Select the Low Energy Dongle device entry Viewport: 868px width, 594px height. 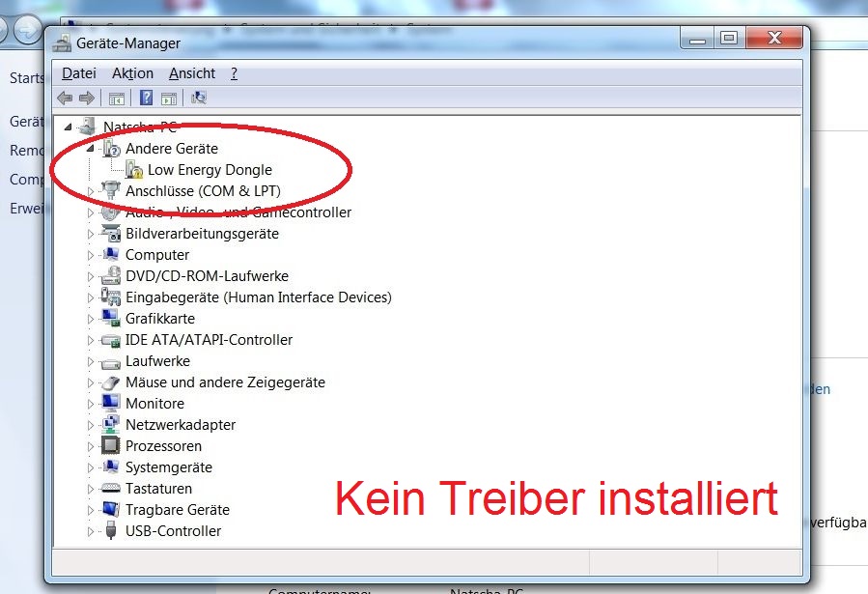tap(210, 170)
